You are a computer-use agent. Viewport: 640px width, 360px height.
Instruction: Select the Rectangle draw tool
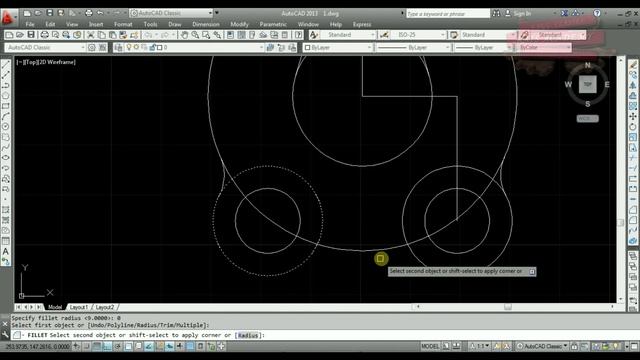(6, 106)
